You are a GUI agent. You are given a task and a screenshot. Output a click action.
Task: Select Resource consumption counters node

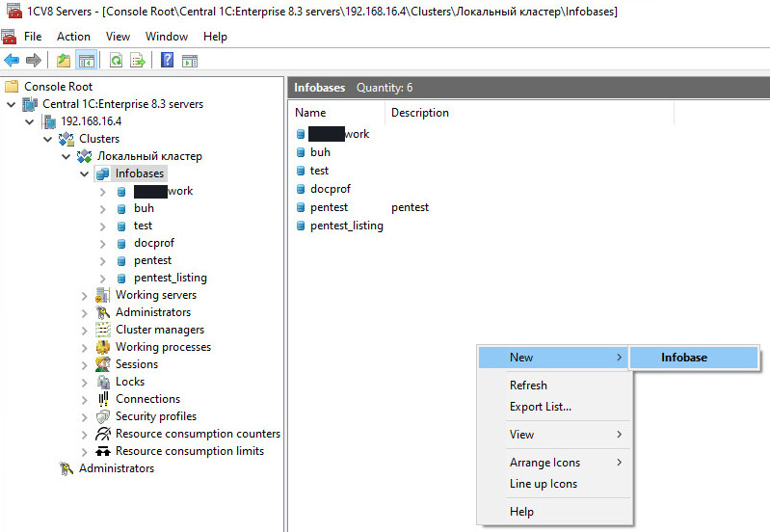198,434
